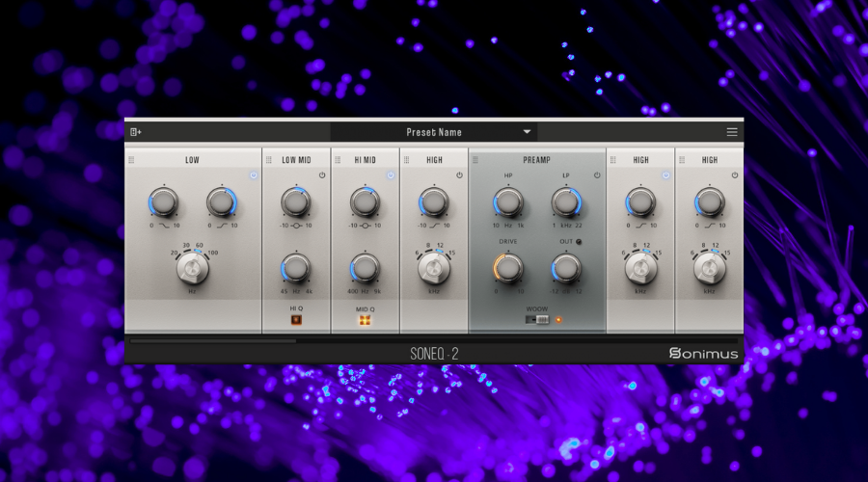Toggle power of the last HIGH module

pyautogui.click(x=735, y=175)
